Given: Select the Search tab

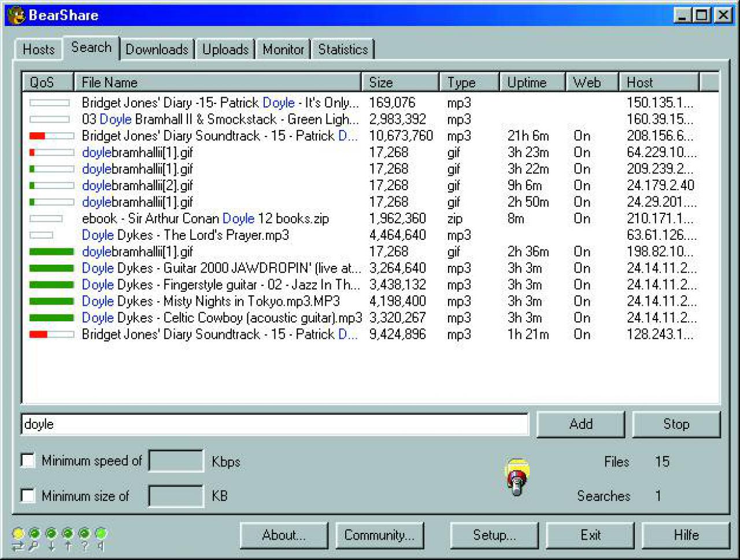Looking at the screenshot, I should [x=91, y=47].
